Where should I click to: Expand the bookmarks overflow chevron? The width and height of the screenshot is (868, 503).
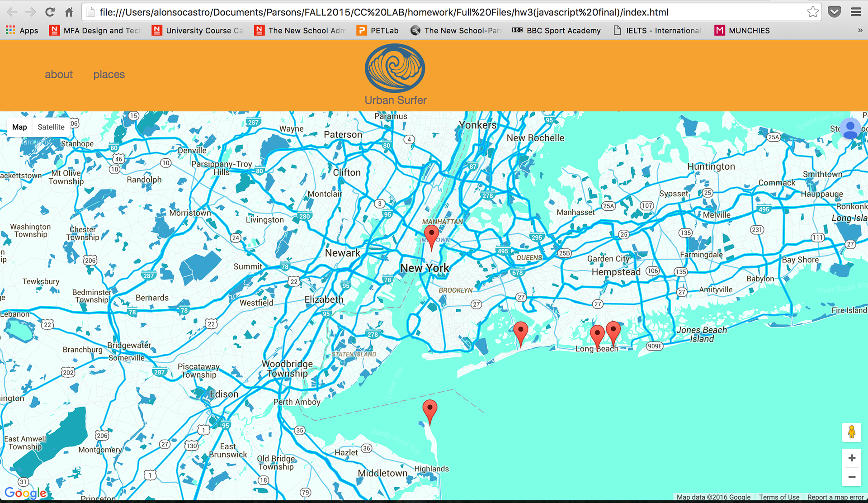point(860,30)
